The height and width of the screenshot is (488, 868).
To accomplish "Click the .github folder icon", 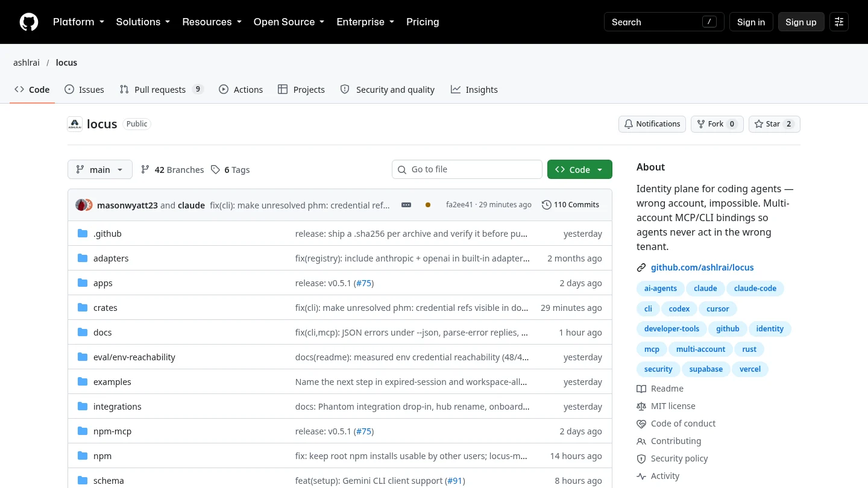I will coord(83,234).
